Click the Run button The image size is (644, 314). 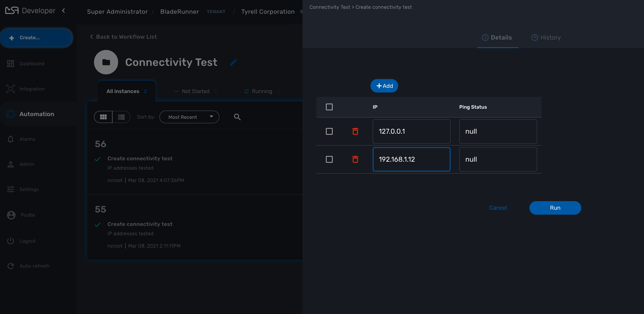point(555,208)
